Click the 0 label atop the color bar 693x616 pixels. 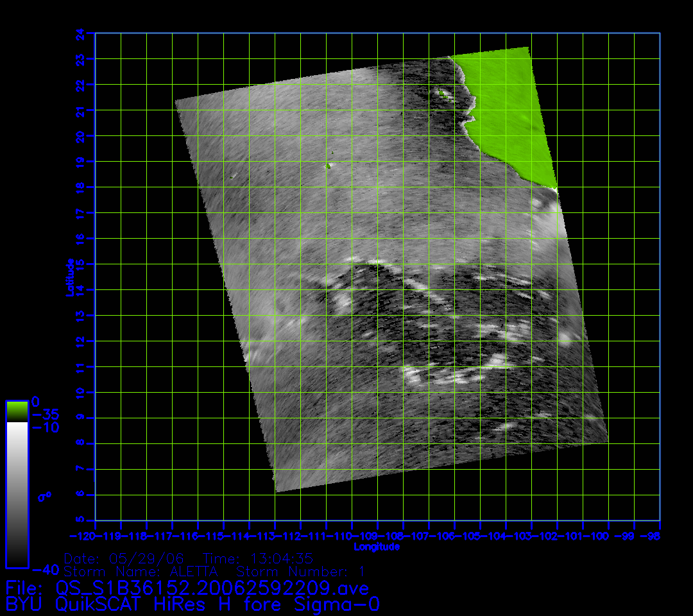[x=36, y=402]
